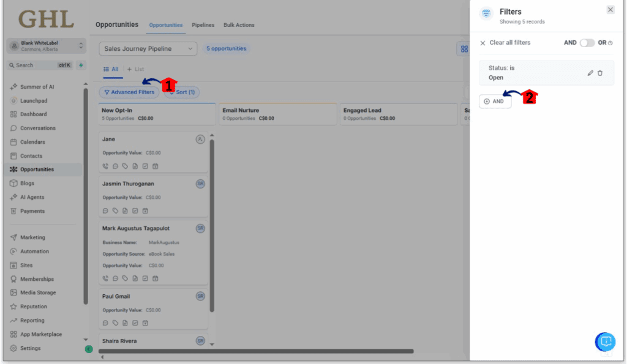Open App Marketplace

click(x=41, y=335)
